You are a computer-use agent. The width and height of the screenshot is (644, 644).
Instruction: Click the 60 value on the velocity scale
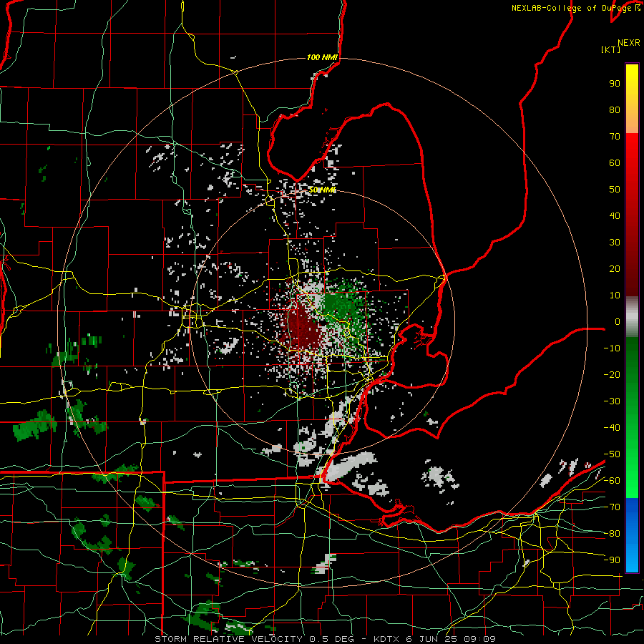pyautogui.click(x=615, y=163)
